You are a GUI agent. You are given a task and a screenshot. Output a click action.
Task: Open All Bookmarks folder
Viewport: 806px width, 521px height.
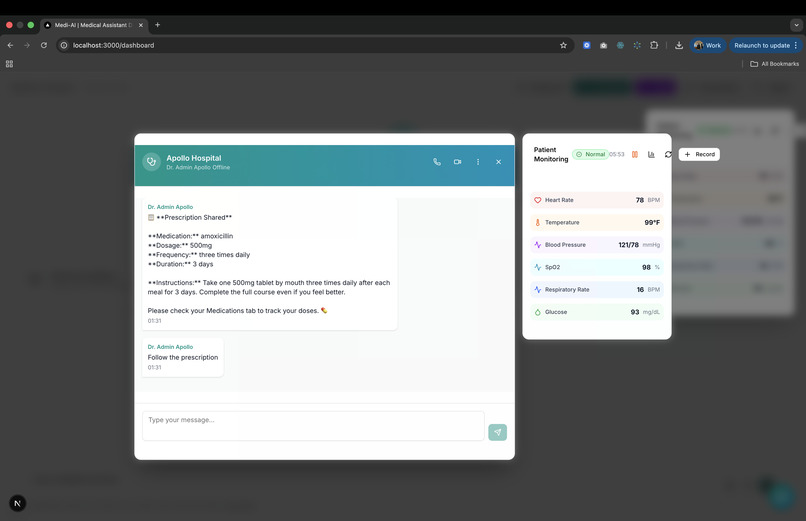(775, 64)
